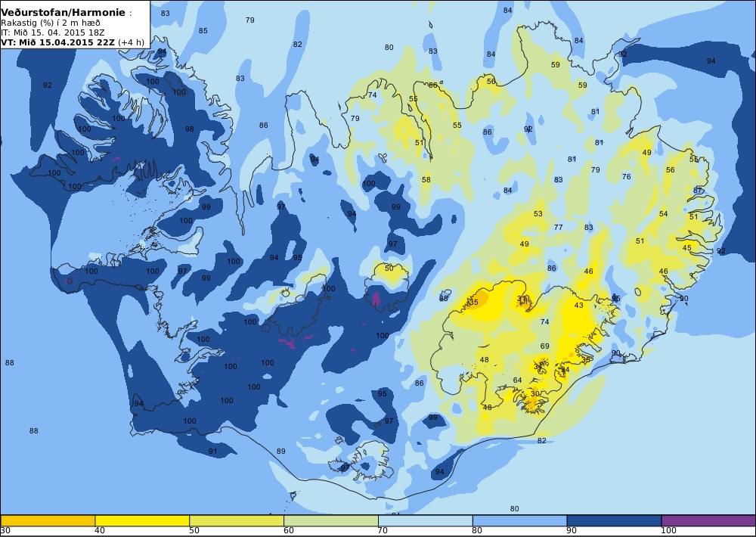Pick the medium blue 80–90 legend band
Viewport: 756px width, 537px height.
click(520, 520)
